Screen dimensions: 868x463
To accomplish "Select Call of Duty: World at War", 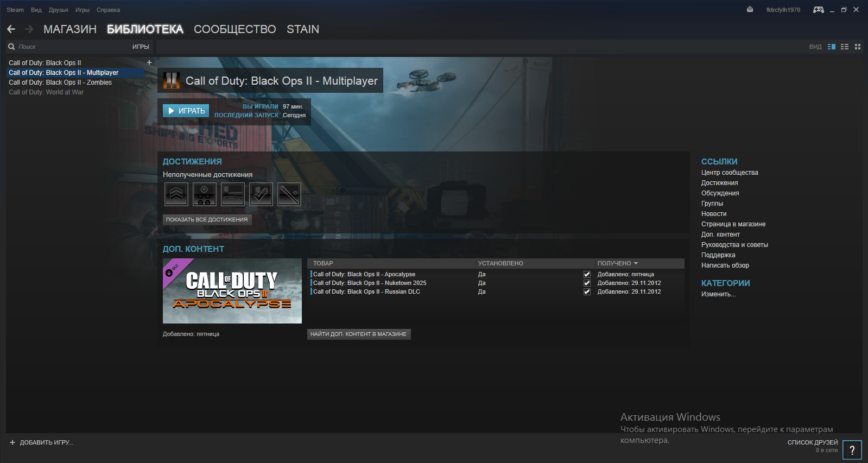I will (75, 92).
